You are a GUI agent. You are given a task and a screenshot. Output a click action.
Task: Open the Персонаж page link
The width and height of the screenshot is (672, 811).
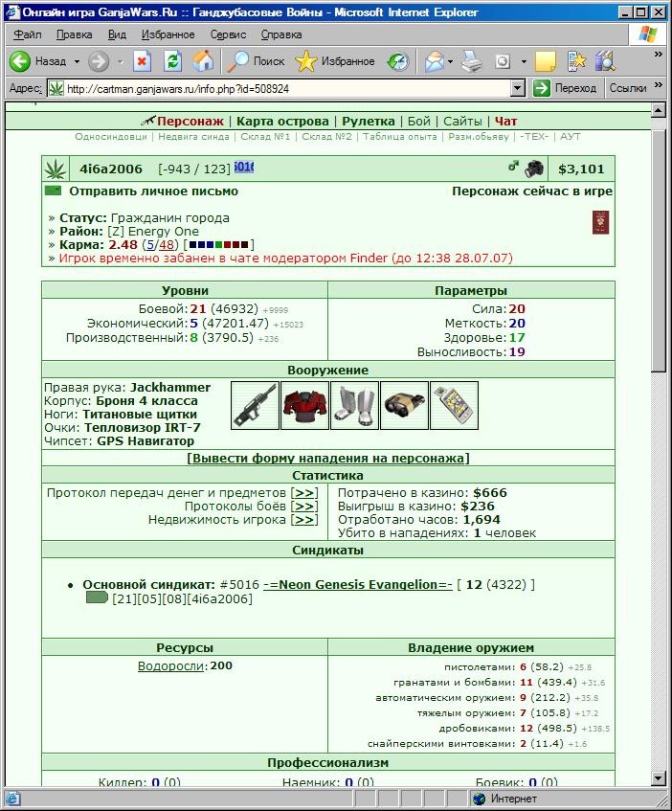(190, 121)
